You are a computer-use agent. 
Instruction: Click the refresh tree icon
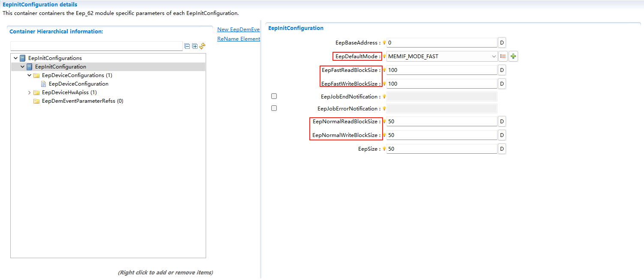pyautogui.click(x=203, y=46)
